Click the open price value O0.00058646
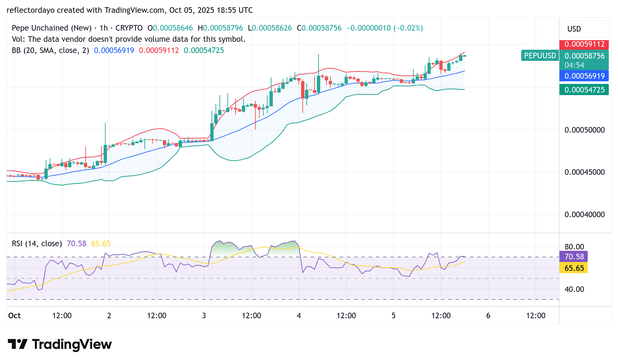The height and width of the screenshot is (364, 618). 170,28
